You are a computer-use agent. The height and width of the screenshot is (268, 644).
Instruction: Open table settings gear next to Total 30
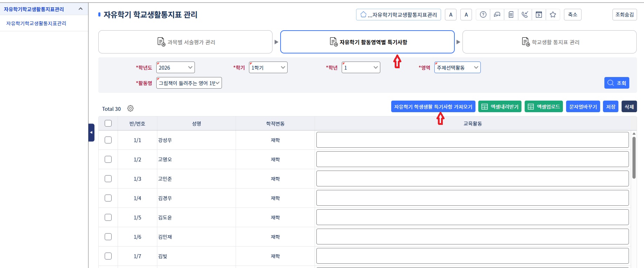click(x=130, y=108)
